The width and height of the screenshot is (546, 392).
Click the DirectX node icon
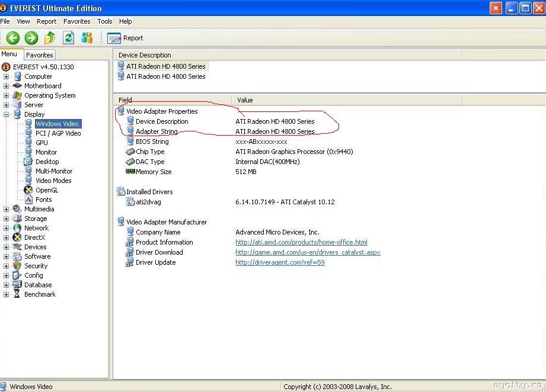coord(17,237)
